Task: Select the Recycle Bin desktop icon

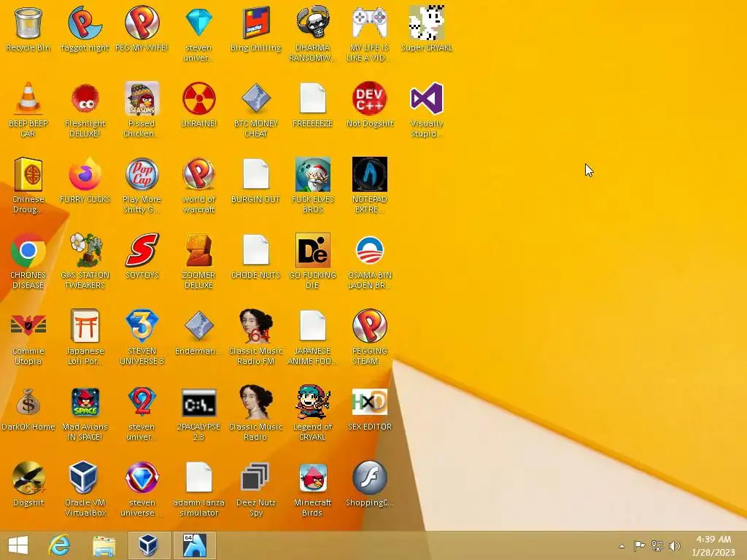Action: pyautogui.click(x=28, y=23)
